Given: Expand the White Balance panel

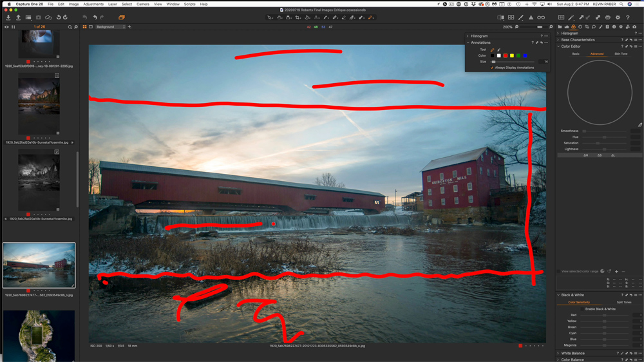Looking at the screenshot, I should [x=558, y=353].
